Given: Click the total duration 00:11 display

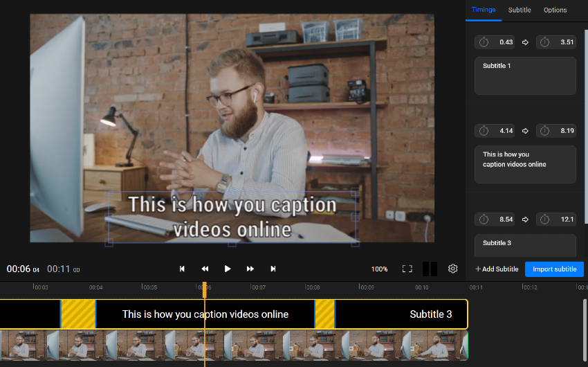Looking at the screenshot, I should pos(63,269).
